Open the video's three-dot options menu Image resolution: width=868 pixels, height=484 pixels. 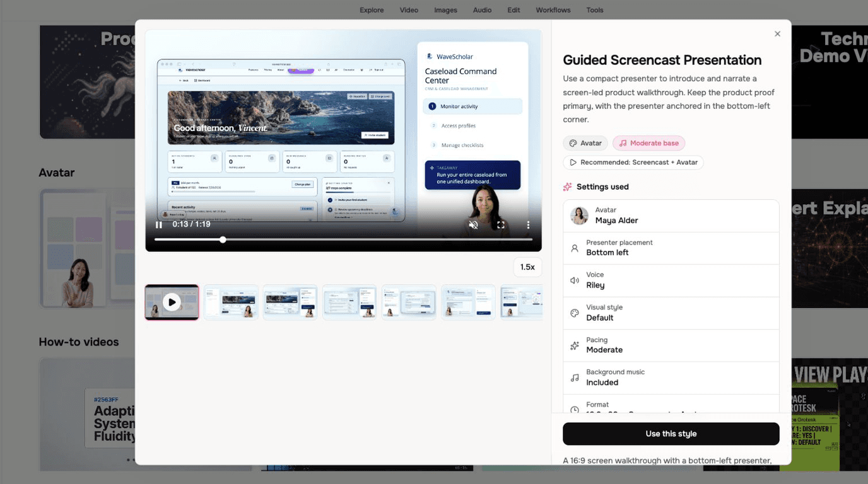[528, 224]
